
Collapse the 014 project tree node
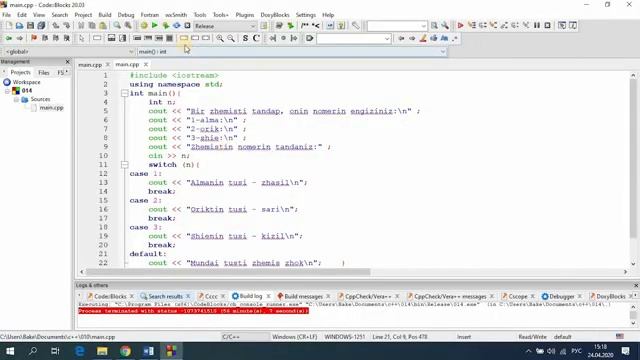[7, 91]
